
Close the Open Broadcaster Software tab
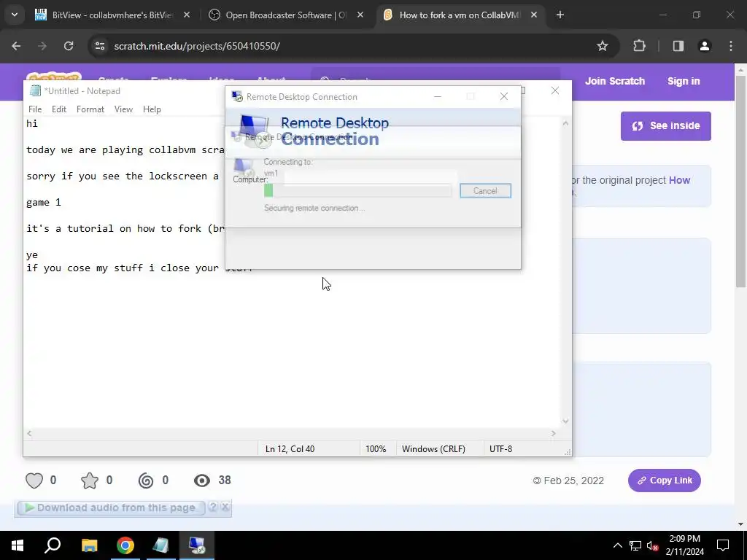point(360,15)
